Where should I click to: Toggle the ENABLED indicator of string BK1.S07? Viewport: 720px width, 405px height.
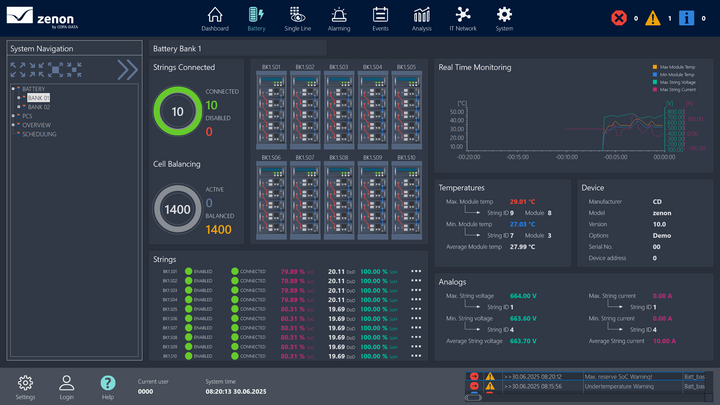[x=188, y=328]
